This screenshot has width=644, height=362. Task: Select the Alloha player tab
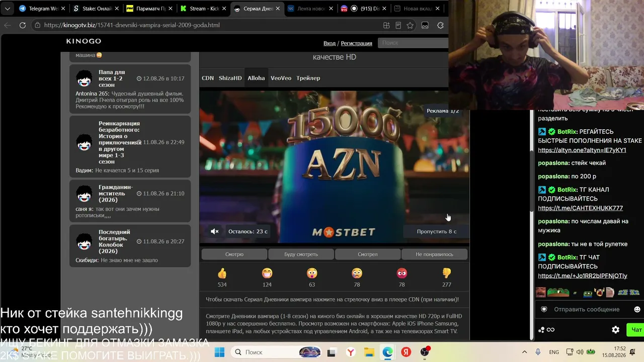[256, 78]
